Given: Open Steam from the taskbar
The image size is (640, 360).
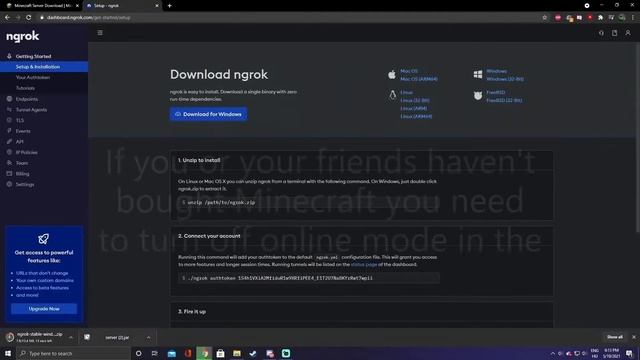Looking at the screenshot, I should 253,353.
